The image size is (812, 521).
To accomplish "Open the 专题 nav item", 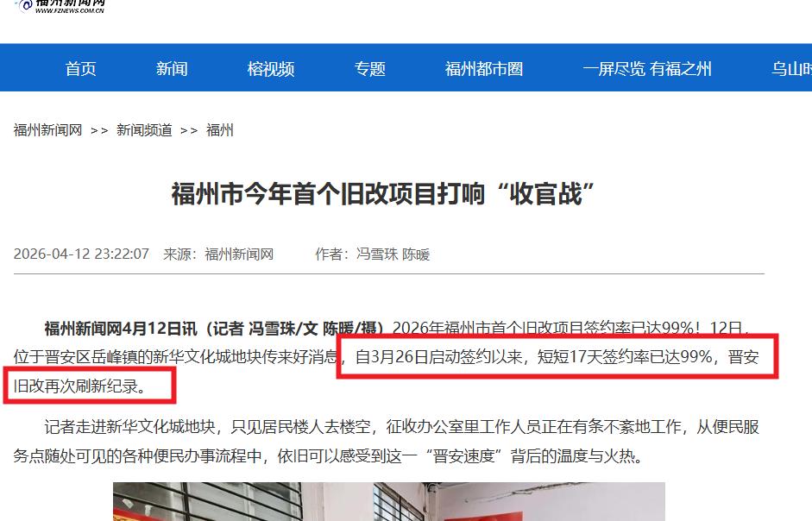I will (369, 68).
